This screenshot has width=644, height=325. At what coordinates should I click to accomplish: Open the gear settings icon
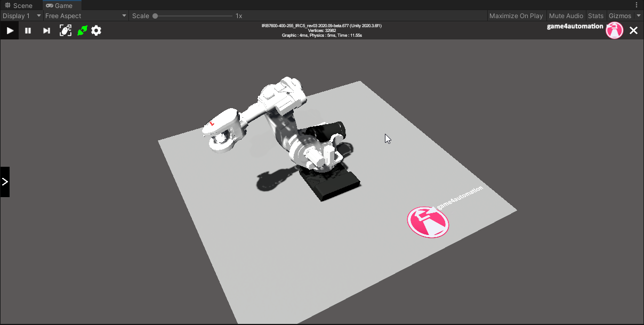point(96,30)
